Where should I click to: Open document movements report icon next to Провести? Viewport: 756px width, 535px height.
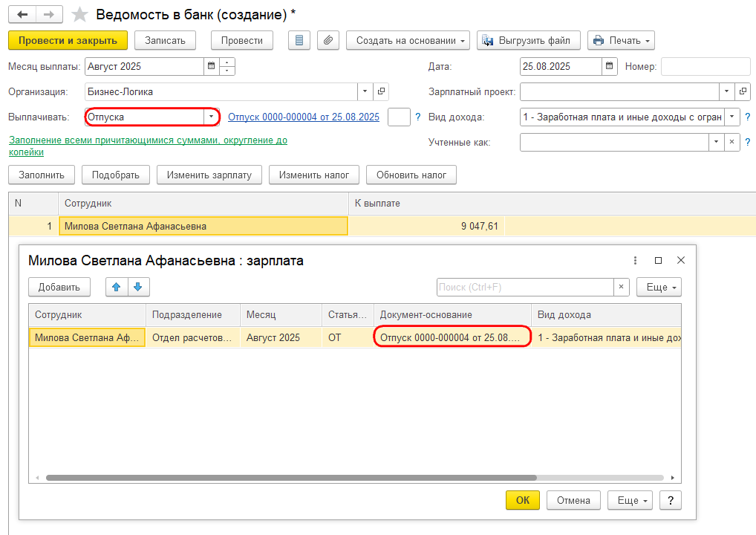(x=299, y=41)
